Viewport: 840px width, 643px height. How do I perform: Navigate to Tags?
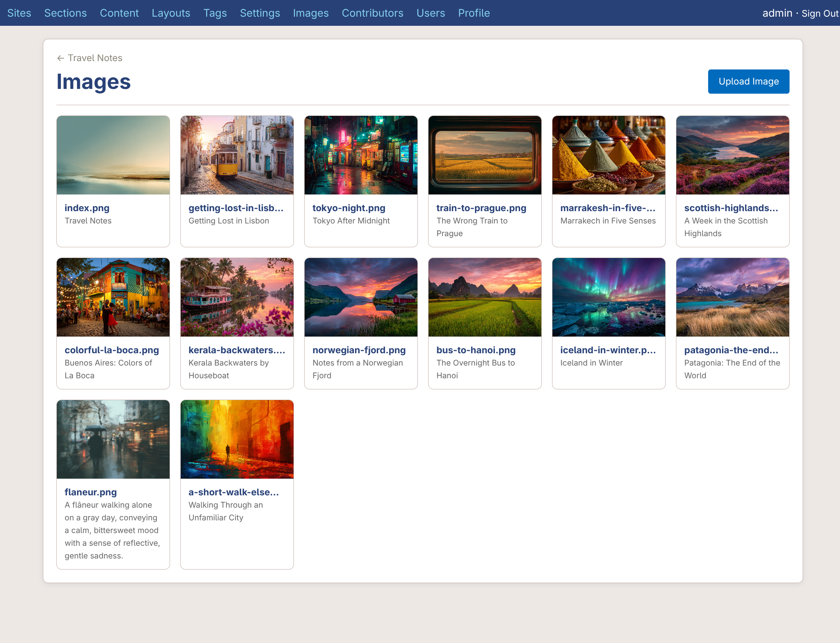215,13
